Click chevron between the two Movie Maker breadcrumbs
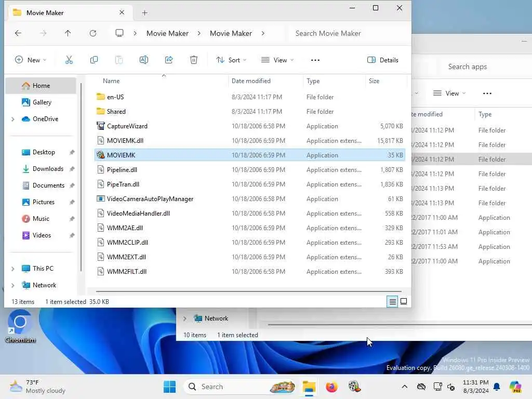The image size is (532, 399). pos(199,33)
